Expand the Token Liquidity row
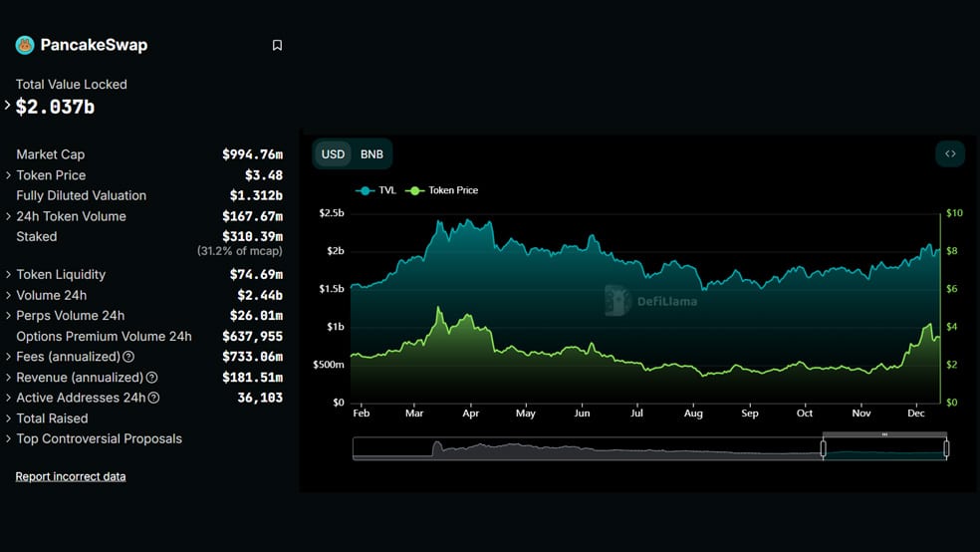 click(x=8, y=274)
